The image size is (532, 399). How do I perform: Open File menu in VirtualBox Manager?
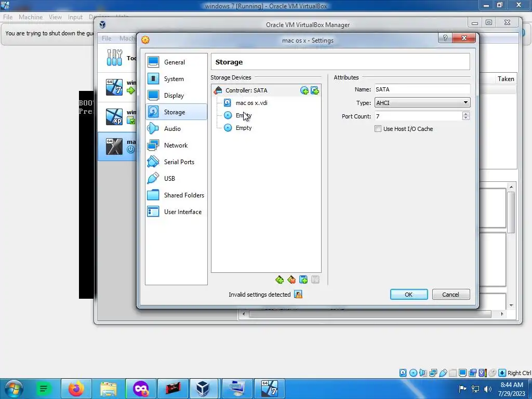[x=107, y=38]
